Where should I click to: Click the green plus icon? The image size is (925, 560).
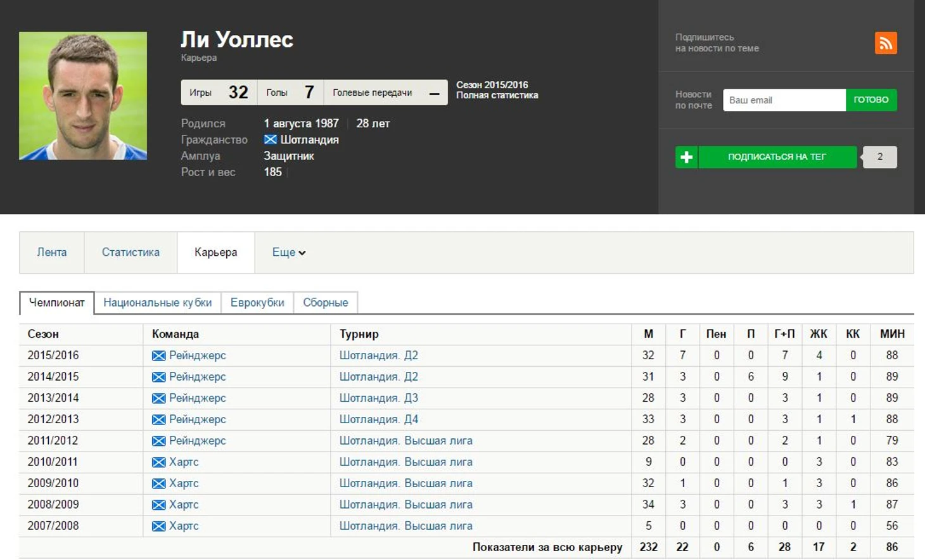click(x=686, y=157)
